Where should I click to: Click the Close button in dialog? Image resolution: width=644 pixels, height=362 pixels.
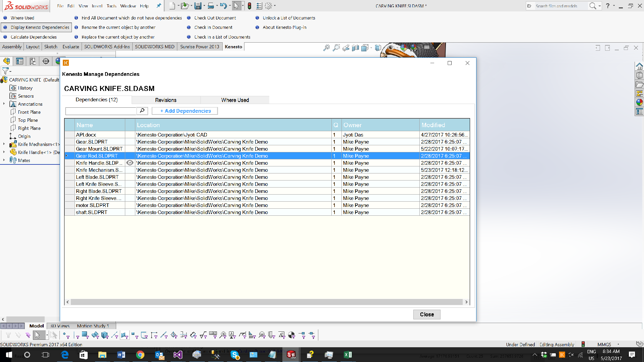[x=427, y=314]
